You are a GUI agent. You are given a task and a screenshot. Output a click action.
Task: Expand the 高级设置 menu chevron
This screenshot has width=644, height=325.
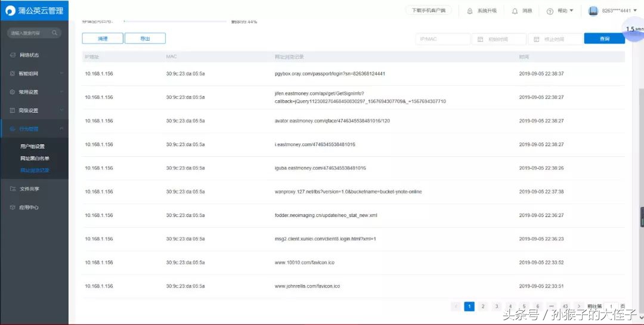coord(61,110)
